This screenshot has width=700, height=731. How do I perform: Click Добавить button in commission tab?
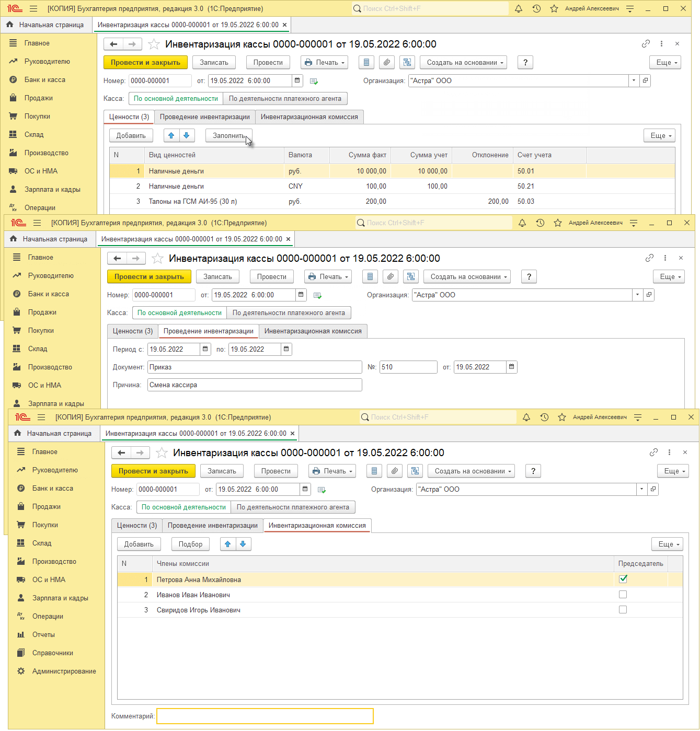(139, 544)
